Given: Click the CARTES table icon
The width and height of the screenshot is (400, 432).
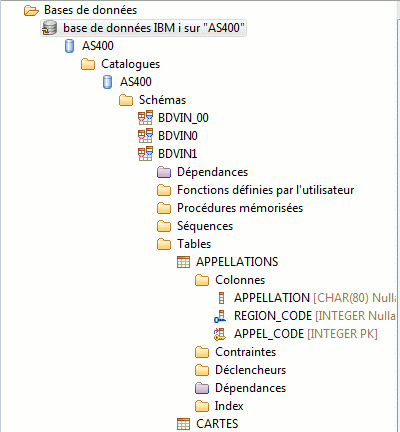Looking at the screenshot, I should [x=183, y=424].
